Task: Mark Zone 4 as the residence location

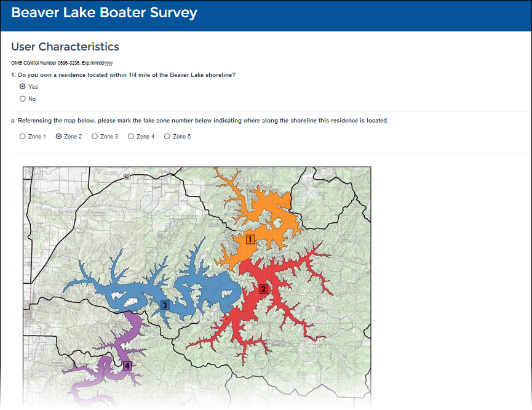Action: click(131, 137)
